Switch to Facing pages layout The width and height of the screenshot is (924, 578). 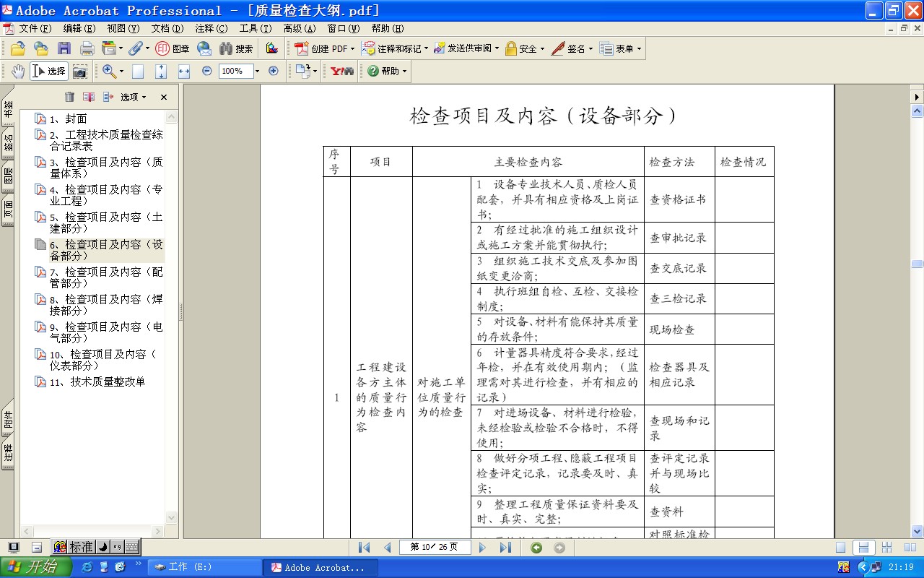coord(909,548)
